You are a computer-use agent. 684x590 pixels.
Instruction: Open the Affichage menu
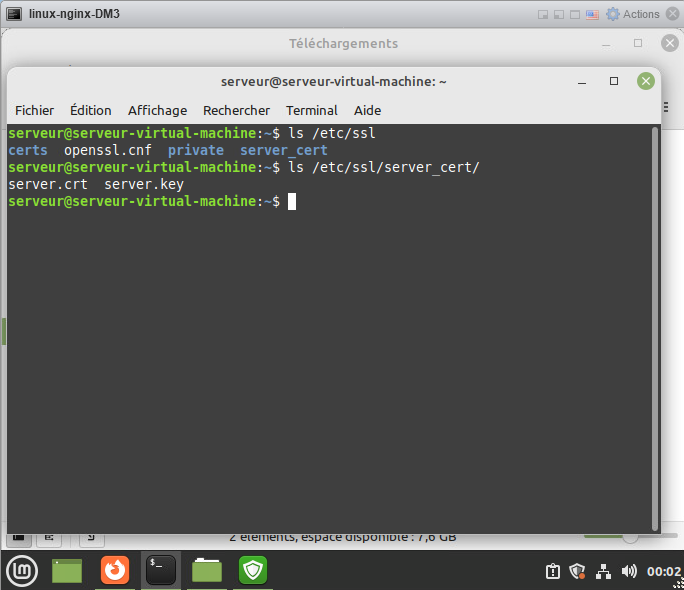[157, 110]
